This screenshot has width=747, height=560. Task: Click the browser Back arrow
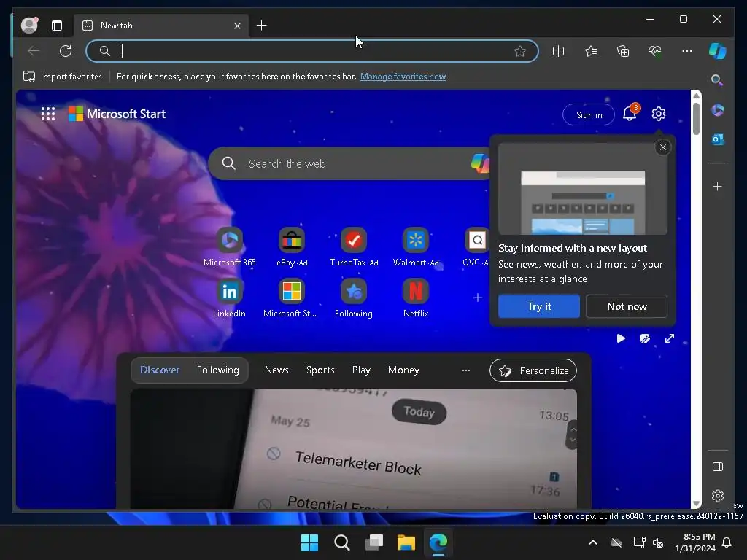tap(34, 51)
